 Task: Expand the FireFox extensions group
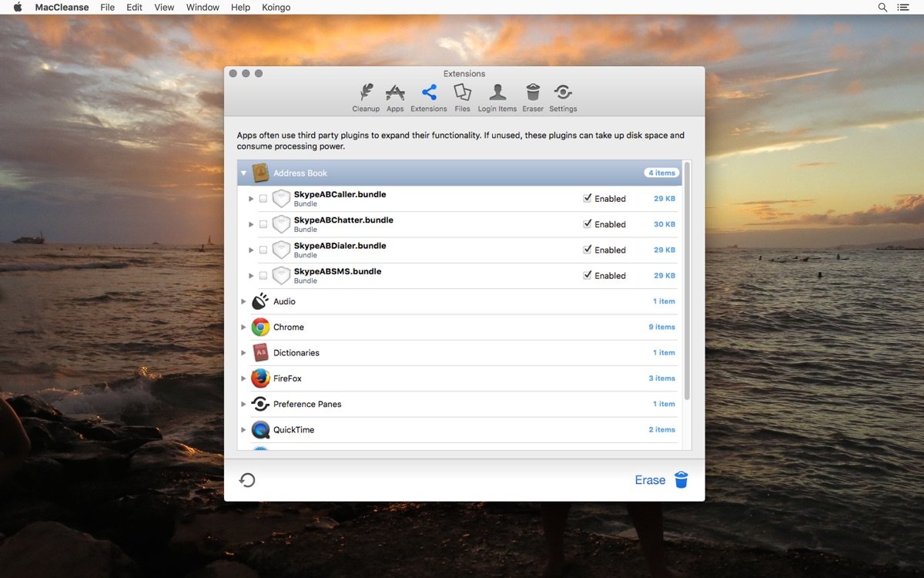pos(244,378)
